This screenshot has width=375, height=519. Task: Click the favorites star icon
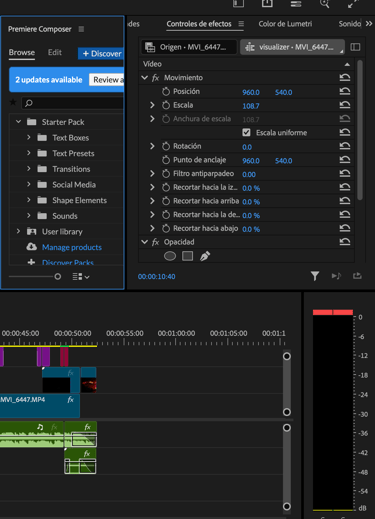[13, 102]
